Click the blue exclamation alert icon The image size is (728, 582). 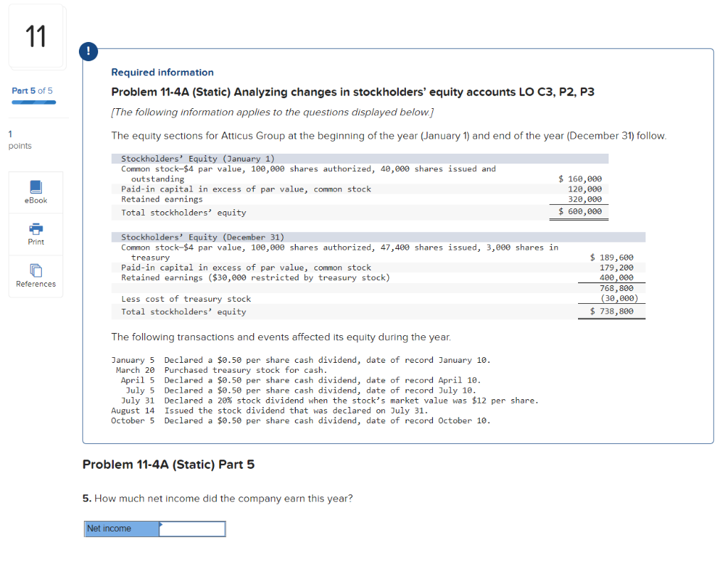(88, 51)
